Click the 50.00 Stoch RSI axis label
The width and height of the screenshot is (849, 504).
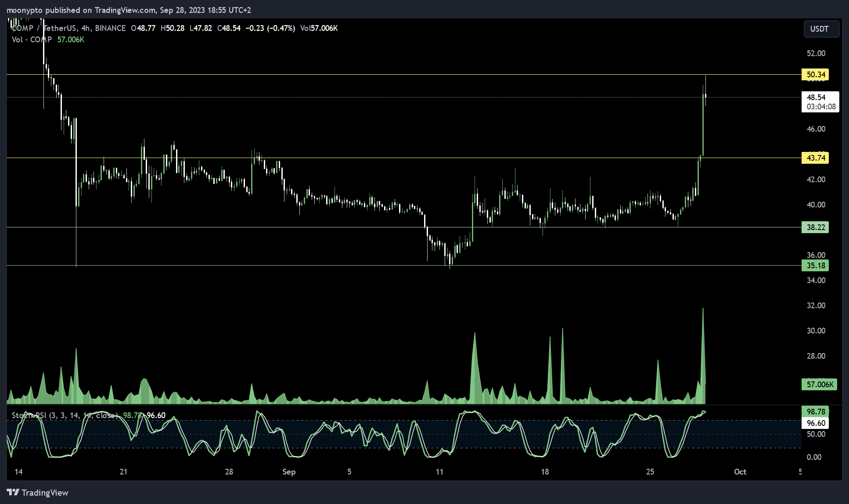point(816,434)
